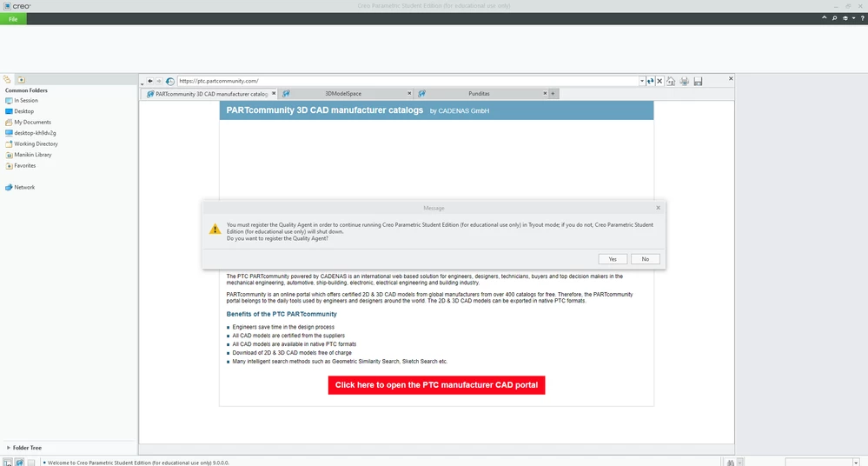This screenshot has height=466, width=868.
Task: Stop loading the browser page
Action: (x=659, y=81)
